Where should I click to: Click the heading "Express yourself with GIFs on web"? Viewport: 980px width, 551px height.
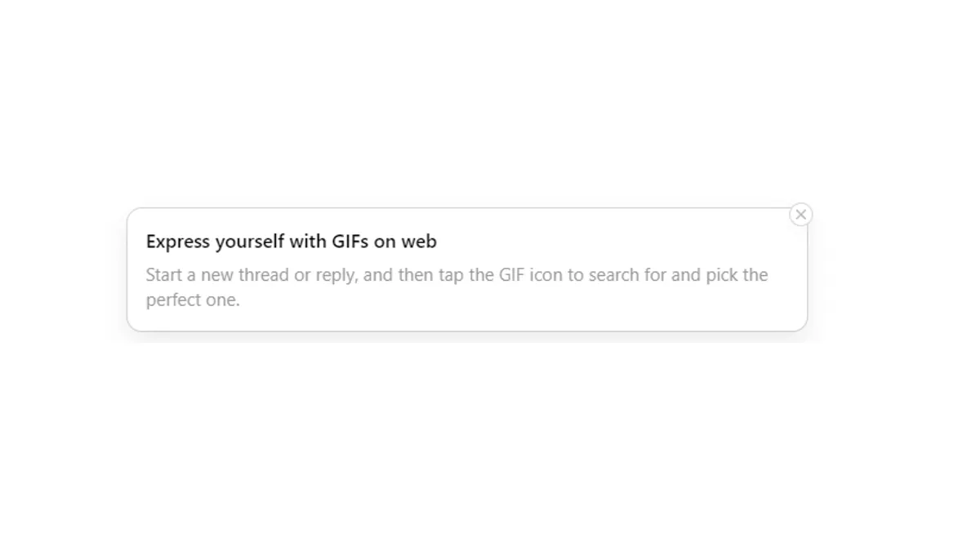pyautogui.click(x=292, y=242)
